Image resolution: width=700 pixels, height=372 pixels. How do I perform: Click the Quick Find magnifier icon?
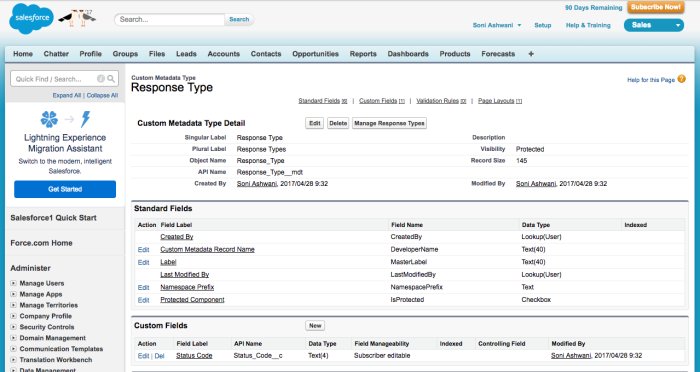111,79
